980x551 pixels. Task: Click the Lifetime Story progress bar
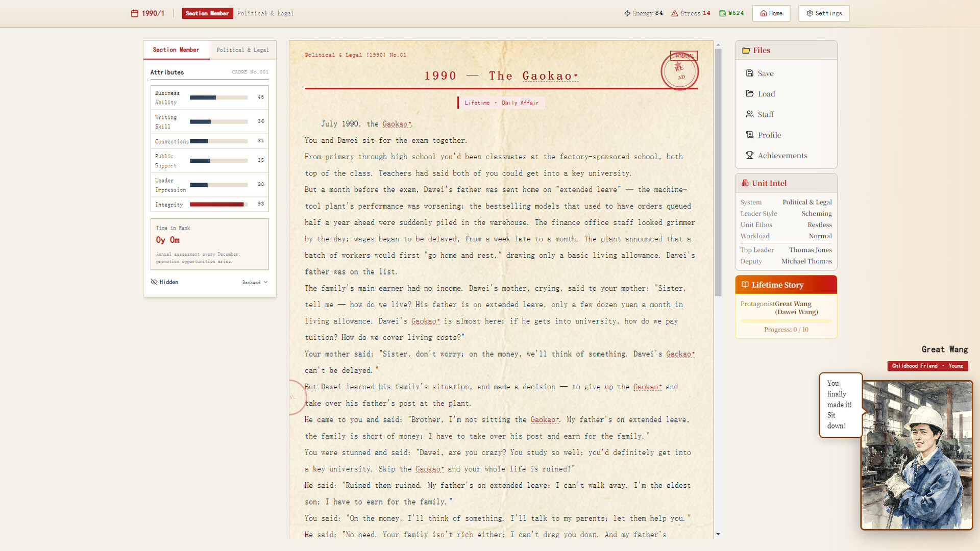click(x=786, y=321)
